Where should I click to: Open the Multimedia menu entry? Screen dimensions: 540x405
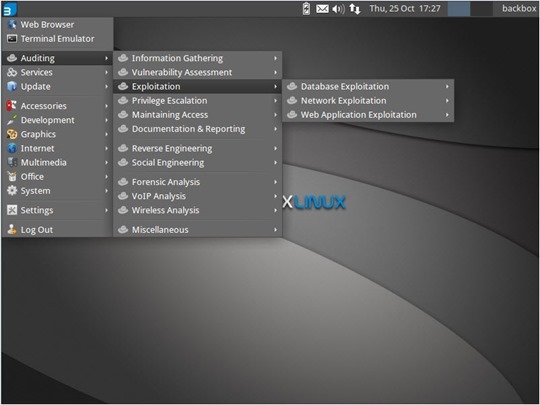pos(58,162)
